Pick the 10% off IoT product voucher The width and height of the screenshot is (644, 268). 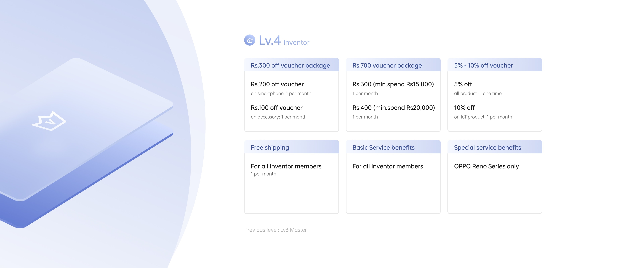point(464,108)
